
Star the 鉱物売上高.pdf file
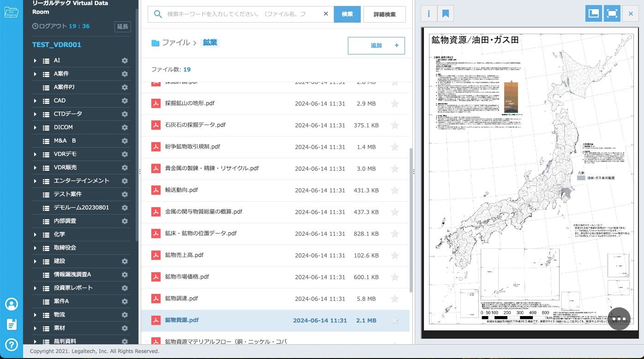tap(395, 256)
